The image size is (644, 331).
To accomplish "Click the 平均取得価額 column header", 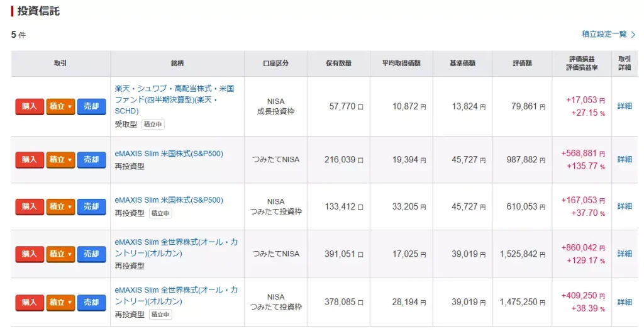I will coord(401,64).
